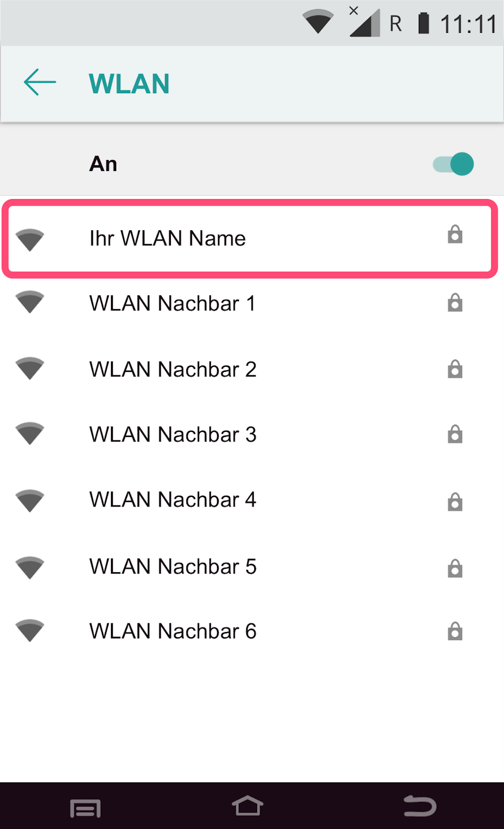Image resolution: width=504 pixels, height=829 pixels.
Task: Tap the lock icon beside WLAN Nachbar 2
Action: 455,369
